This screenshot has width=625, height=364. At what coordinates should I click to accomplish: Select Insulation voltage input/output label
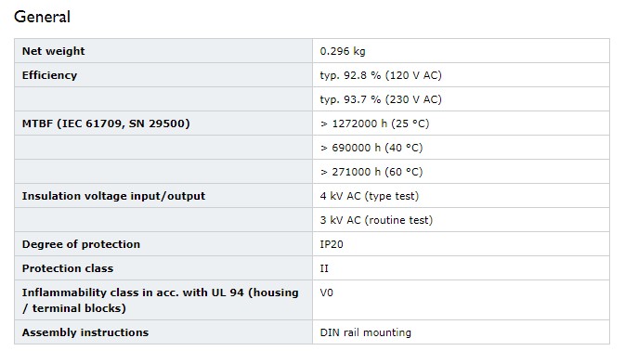(x=113, y=196)
